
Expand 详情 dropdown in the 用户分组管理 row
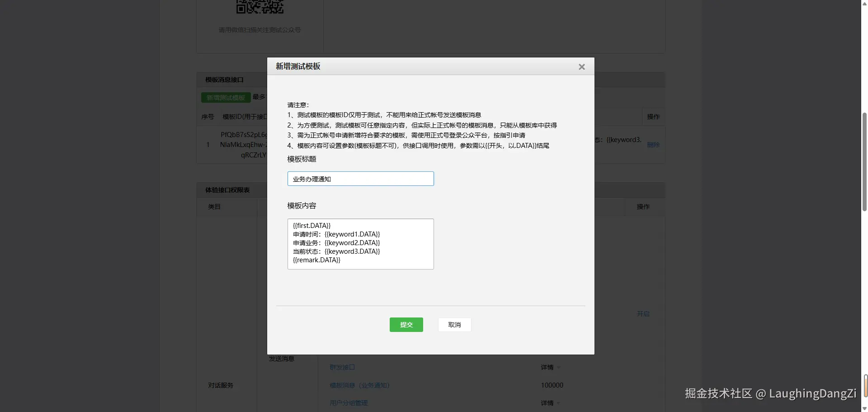tap(550, 403)
